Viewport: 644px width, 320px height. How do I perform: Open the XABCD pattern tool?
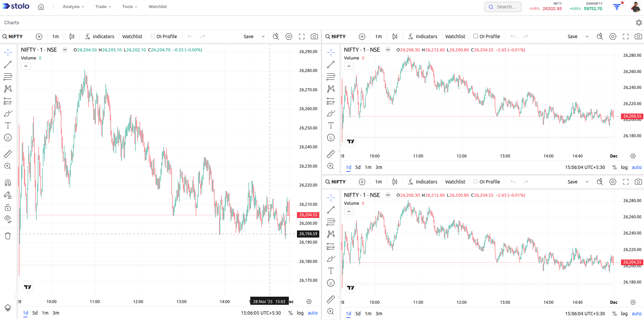pos(7,89)
